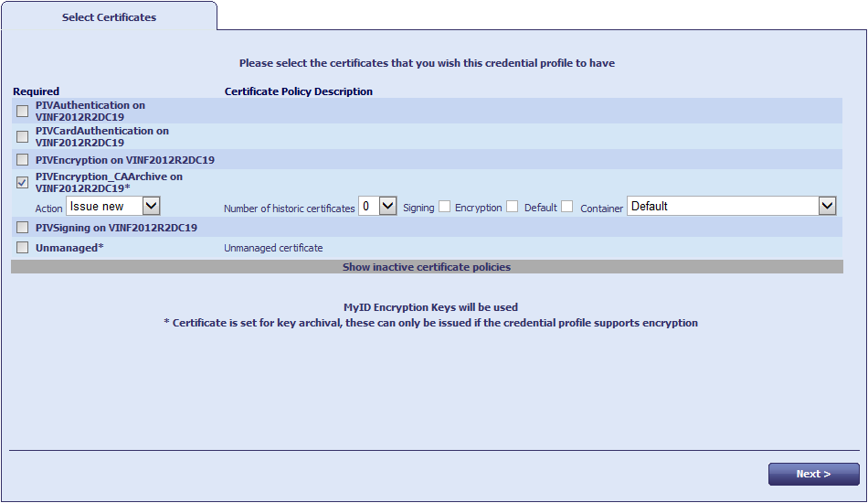The height and width of the screenshot is (503, 868).
Task: Tick the PIVEncryption on VINF2012R2DC19 checkbox
Action: click(22, 161)
